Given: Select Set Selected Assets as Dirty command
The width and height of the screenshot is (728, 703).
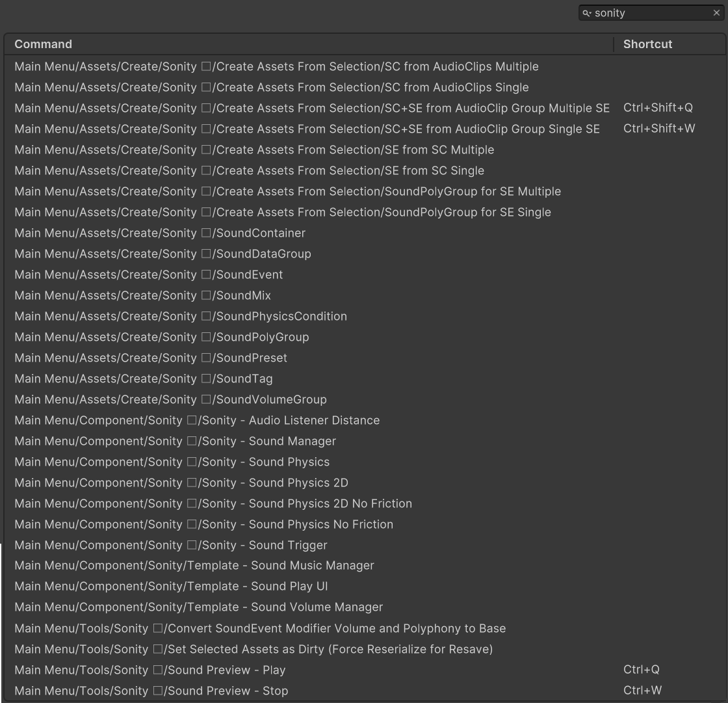Looking at the screenshot, I should click(x=364, y=649).
